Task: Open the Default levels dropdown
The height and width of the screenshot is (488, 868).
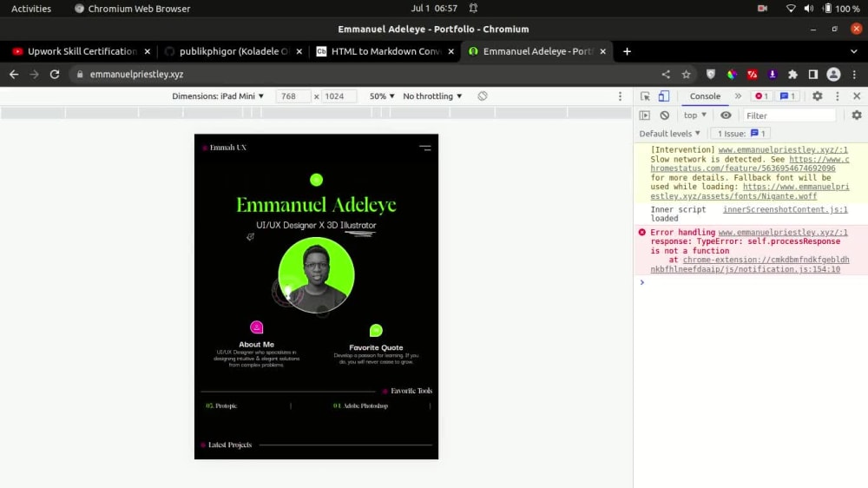Action: [670, 134]
